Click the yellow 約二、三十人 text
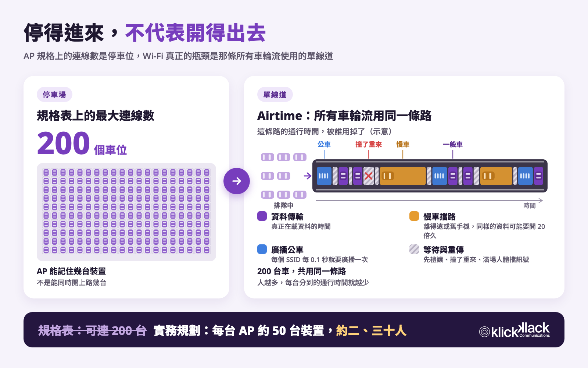The width and height of the screenshot is (588, 368). tap(371, 330)
